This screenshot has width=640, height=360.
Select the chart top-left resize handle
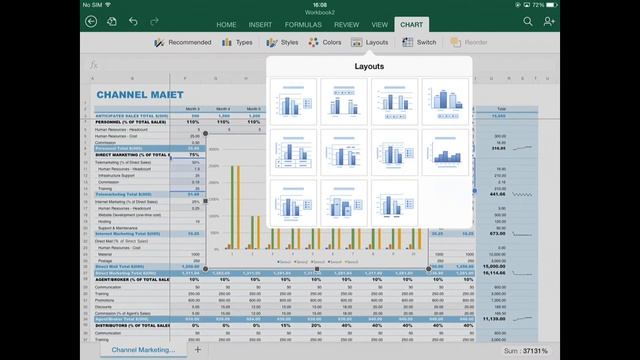(205, 133)
